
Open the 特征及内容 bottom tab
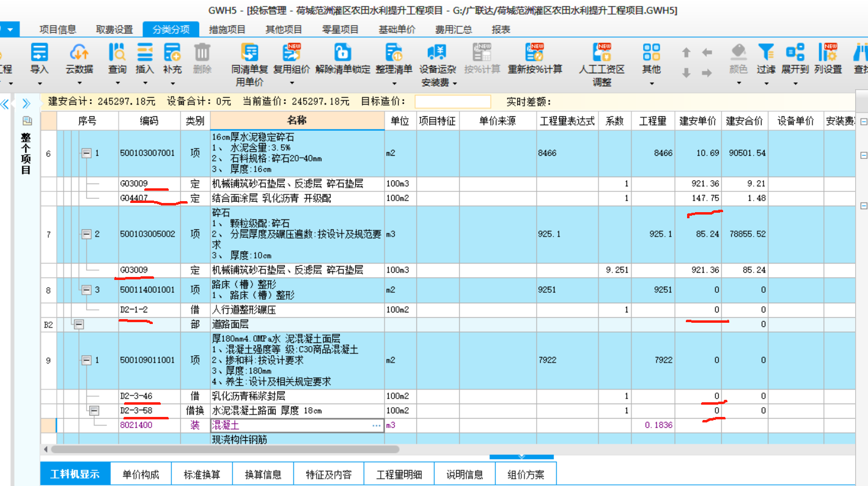[329, 474]
